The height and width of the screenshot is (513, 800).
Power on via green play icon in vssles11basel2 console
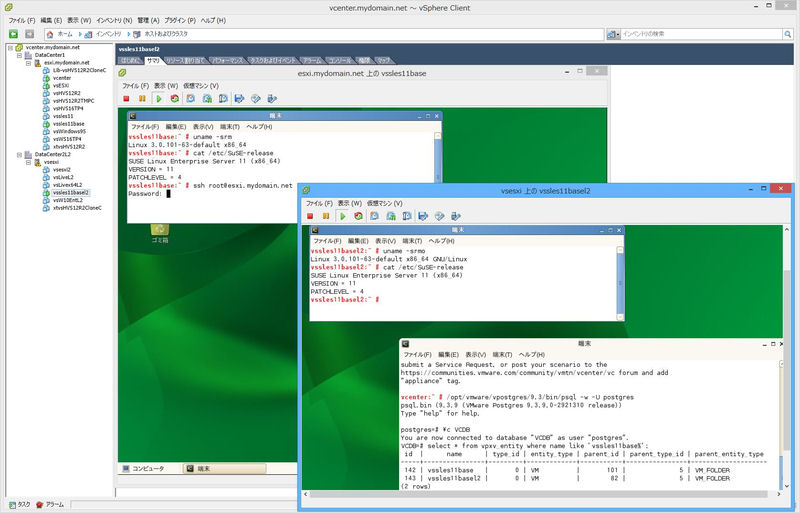coord(342,216)
